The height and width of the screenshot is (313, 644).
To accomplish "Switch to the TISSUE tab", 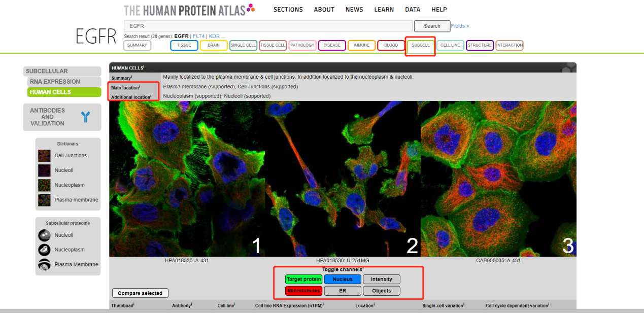I will point(184,45).
